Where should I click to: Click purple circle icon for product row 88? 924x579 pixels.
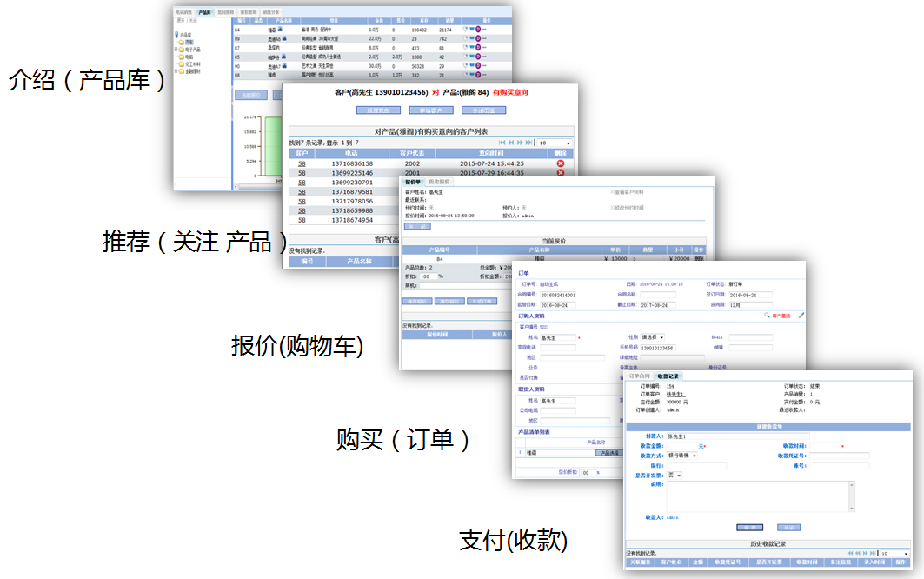pyautogui.click(x=478, y=75)
